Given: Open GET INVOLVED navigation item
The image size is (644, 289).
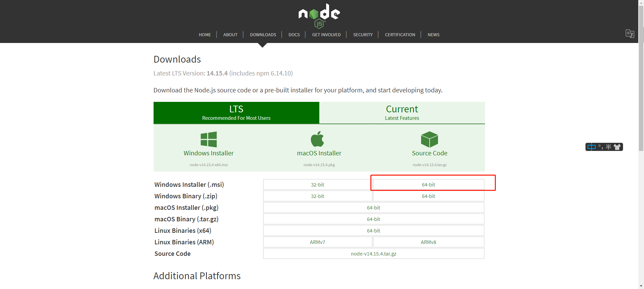Looking at the screenshot, I should (x=326, y=35).
